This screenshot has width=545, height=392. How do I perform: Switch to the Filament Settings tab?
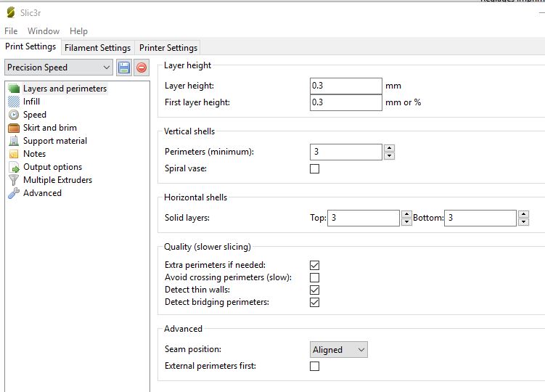pyautogui.click(x=97, y=48)
